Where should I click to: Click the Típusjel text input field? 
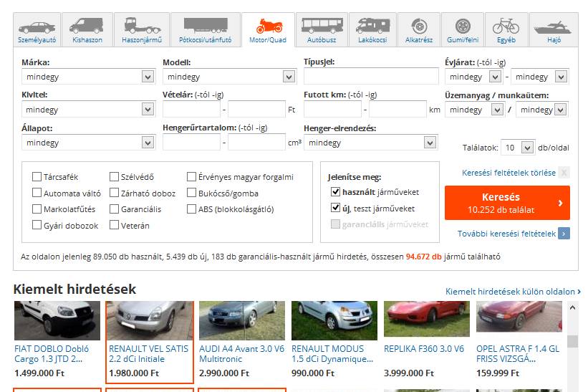tap(370, 77)
